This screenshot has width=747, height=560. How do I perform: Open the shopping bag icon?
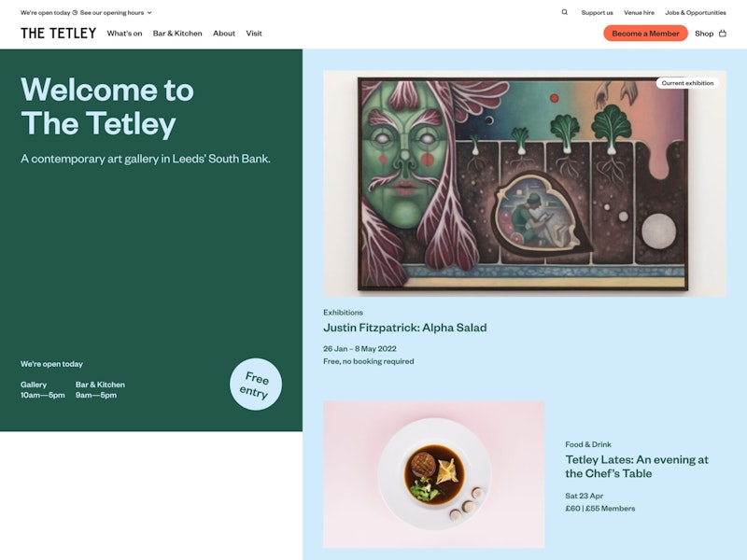[x=723, y=34]
